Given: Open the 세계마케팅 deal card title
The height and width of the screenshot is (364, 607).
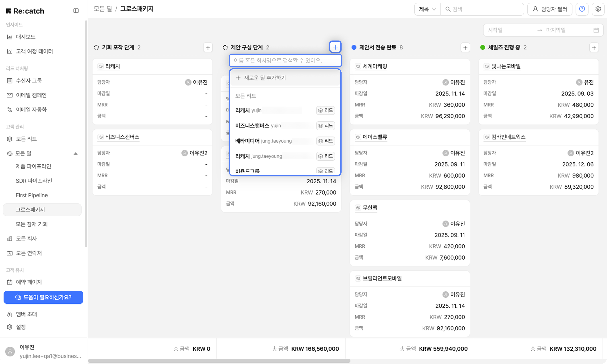Looking at the screenshot, I should [x=375, y=66].
